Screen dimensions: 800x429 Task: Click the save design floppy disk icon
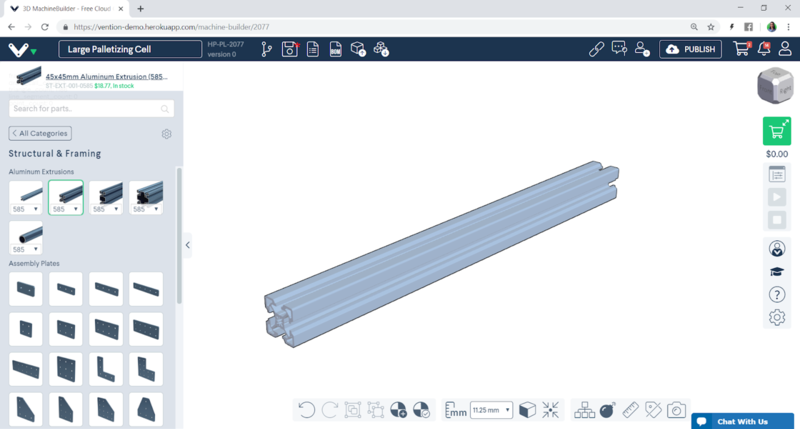[289, 49]
